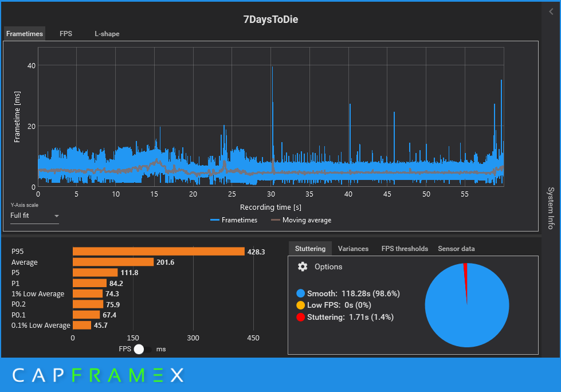This screenshot has width=561, height=392.
Task: Click the 67.4 P0.1 value
Action: (109, 315)
